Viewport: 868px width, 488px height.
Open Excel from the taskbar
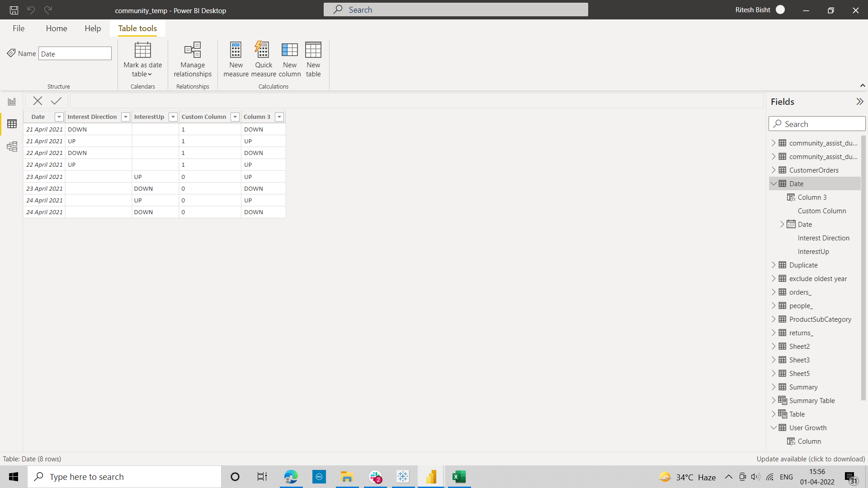[459, 477]
